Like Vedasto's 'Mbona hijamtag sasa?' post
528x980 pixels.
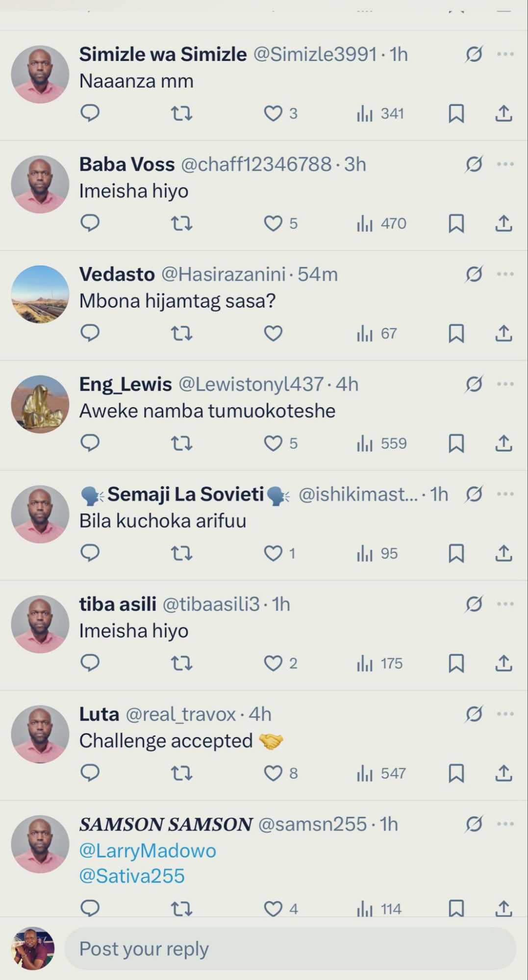(x=273, y=334)
